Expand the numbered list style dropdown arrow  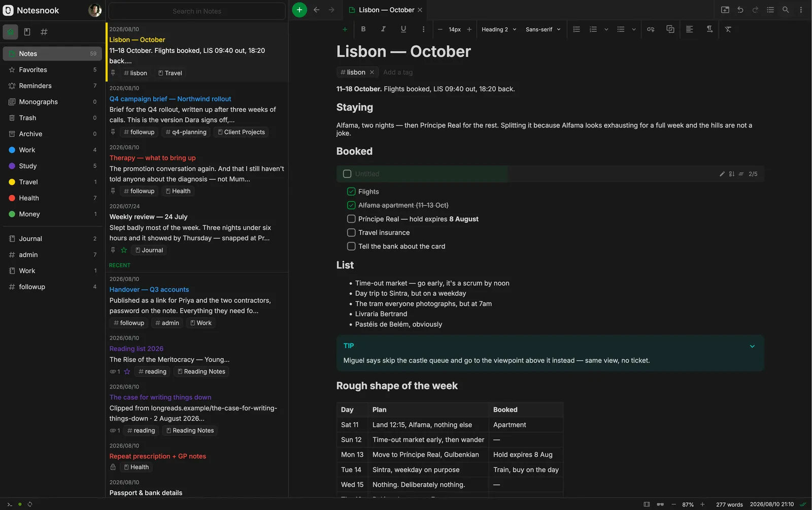[x=606, y=29]
